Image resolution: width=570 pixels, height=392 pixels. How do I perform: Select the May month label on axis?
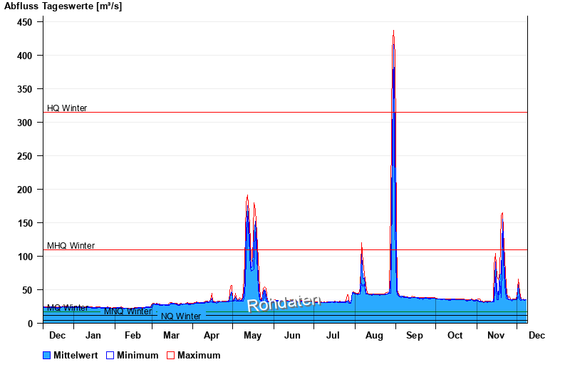pyautogui.click(x=252, y=335)
